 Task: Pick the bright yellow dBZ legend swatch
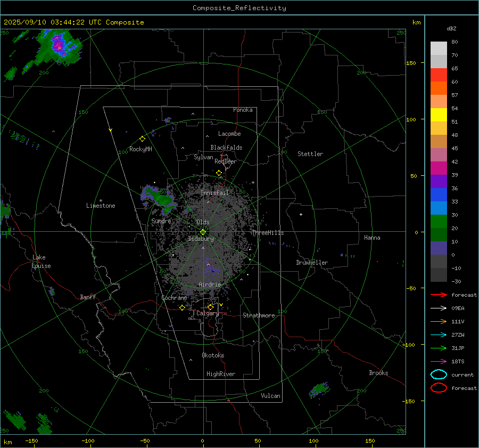pos(439,115)
